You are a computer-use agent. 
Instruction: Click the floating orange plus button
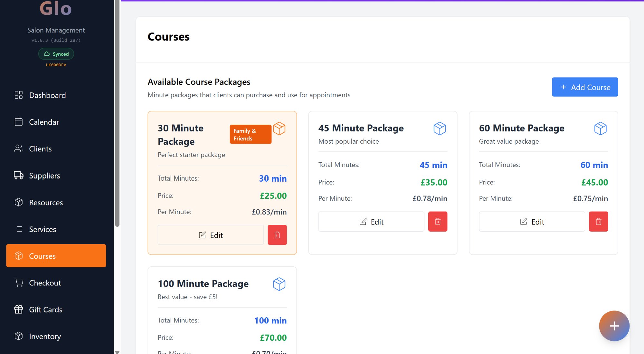[x=614, y=326]
